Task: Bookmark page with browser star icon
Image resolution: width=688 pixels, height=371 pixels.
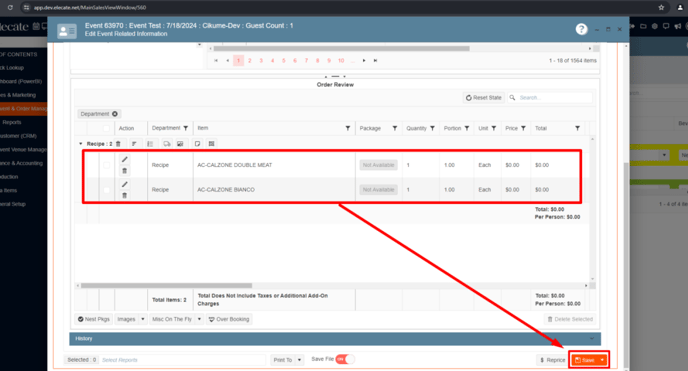Action: 661,7
